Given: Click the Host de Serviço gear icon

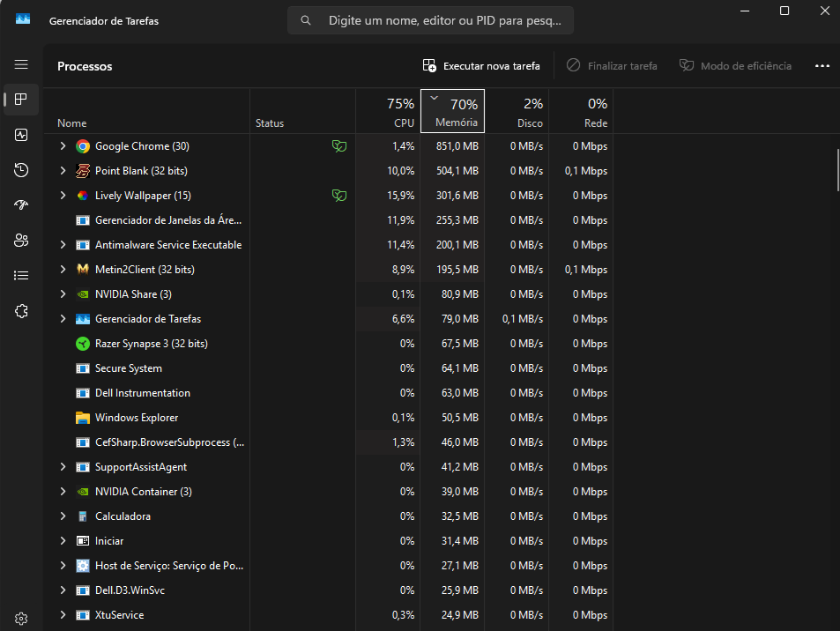Looking at the screenshot, I should click(83, 566).
